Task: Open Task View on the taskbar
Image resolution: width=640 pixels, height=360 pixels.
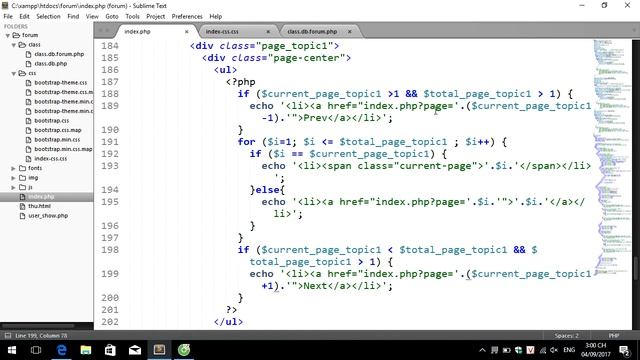Action: tap(36, 350)
